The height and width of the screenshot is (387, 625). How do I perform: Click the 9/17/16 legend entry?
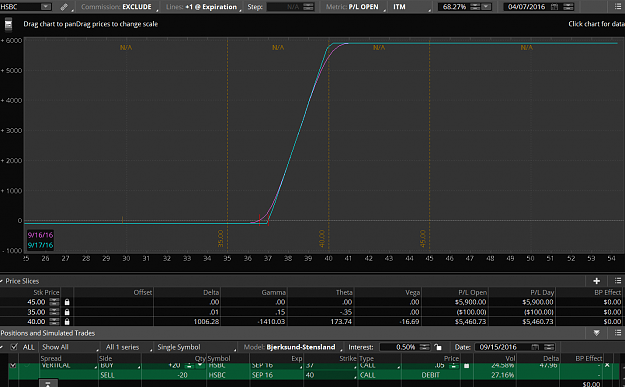(40, 245)
